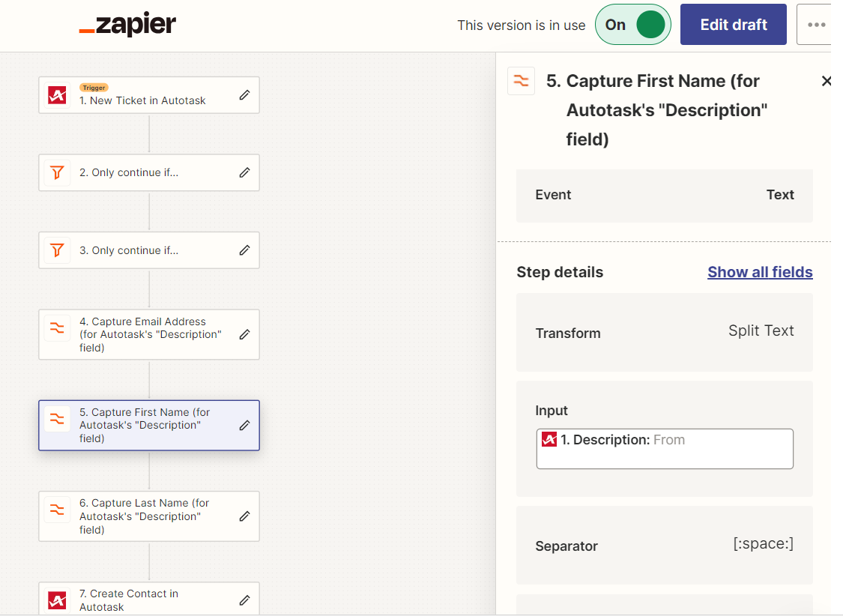Click the Edit draft button

tap(734, 25)
